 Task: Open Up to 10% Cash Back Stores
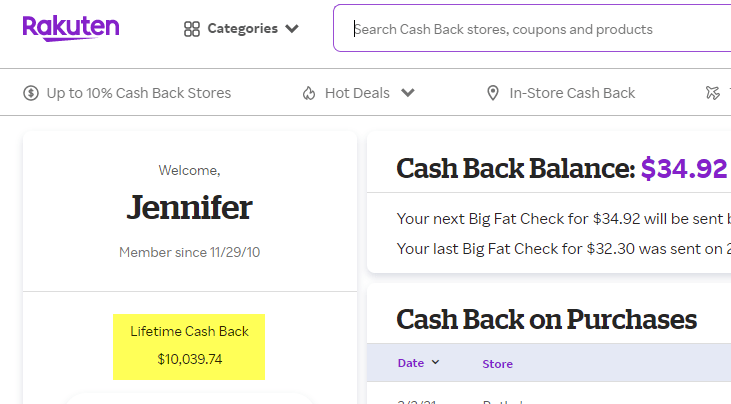[x=138, y=93]
